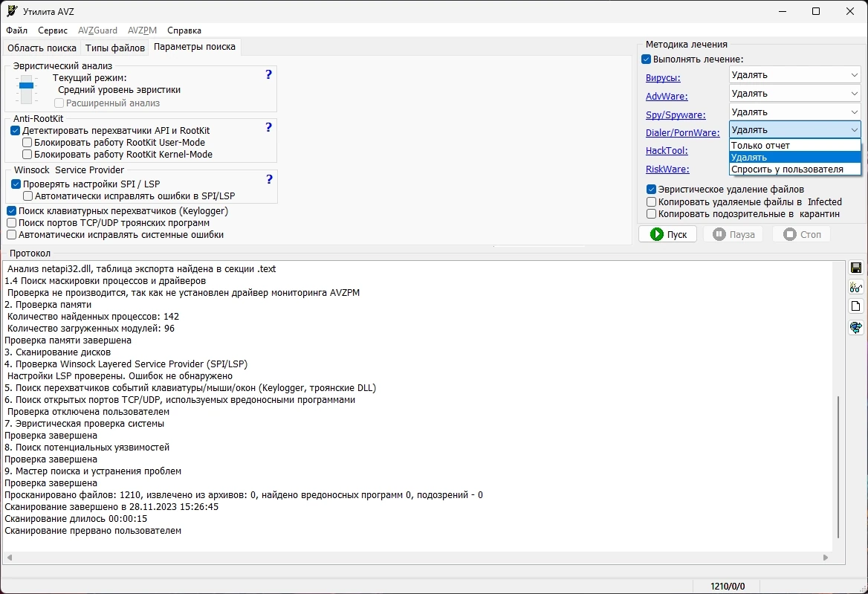Image resolution: width=868 pixels, height=594 pixels.
Task: Select the 'Параметры поиска' tab
Action: (194, 47)
